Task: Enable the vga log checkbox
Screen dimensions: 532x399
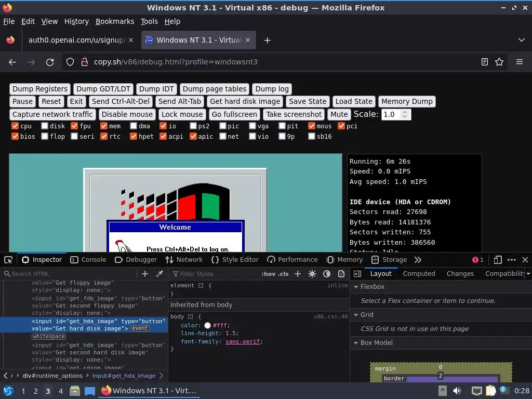Action: click(252, 126)
